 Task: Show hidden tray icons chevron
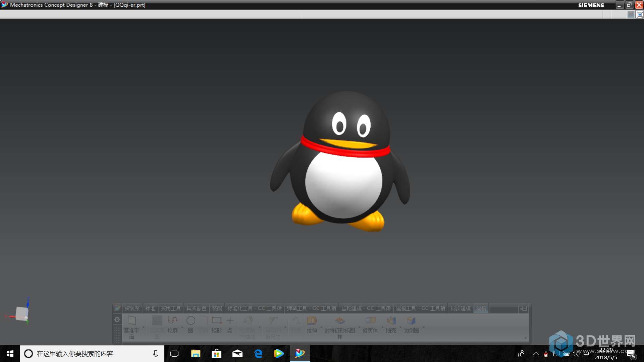point(536,354)
